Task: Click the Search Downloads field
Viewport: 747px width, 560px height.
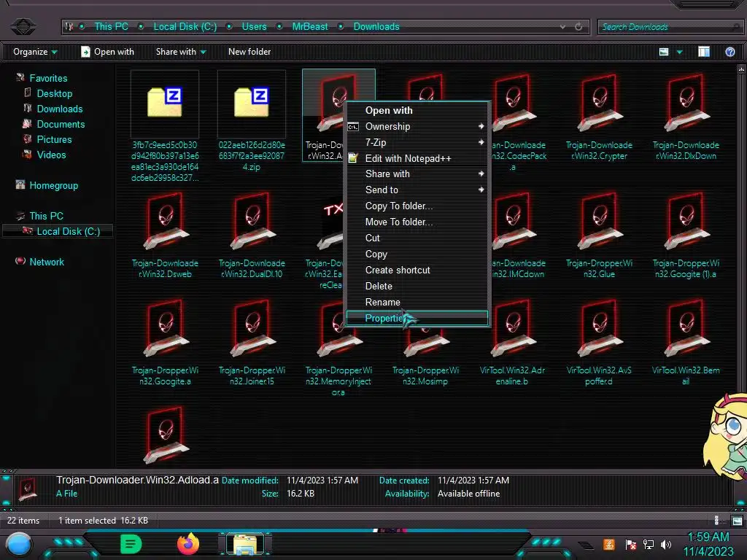Action: (670, 27)
